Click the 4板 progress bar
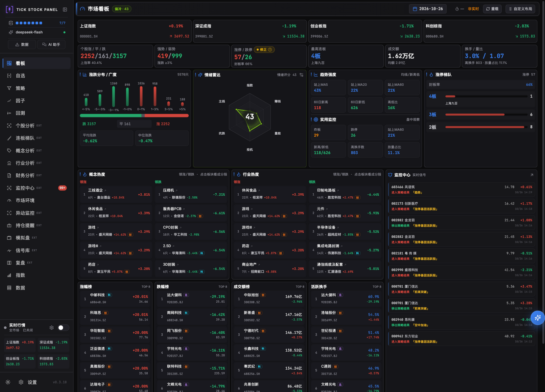Screen dimensions: 545x392 point(486,96)
